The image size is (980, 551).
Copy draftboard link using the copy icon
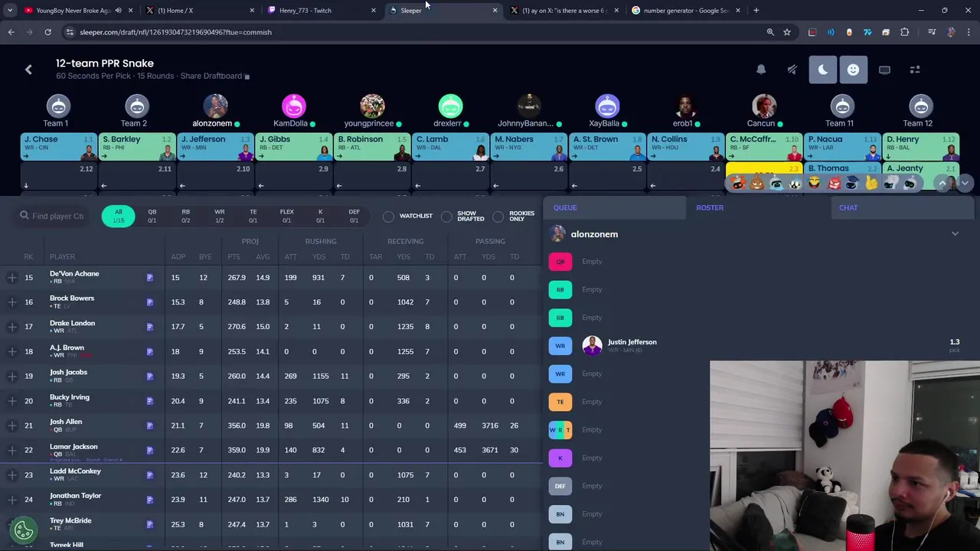click(x=247, y=77)
